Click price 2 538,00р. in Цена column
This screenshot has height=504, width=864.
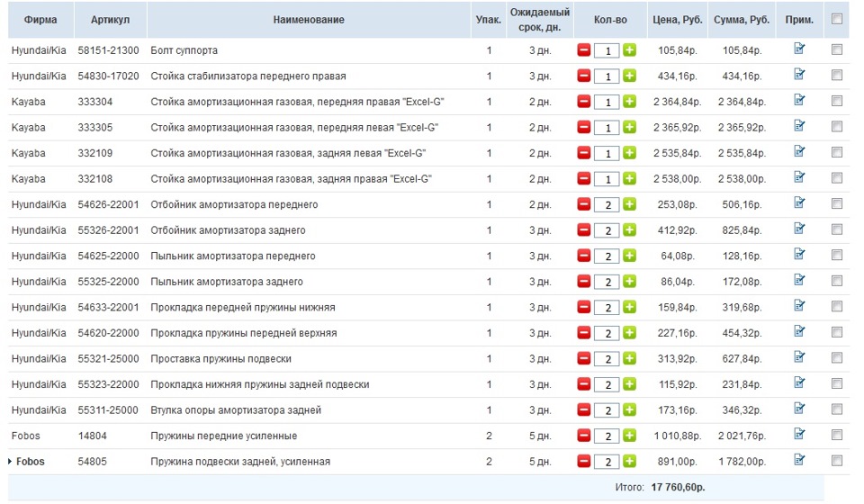677,178
